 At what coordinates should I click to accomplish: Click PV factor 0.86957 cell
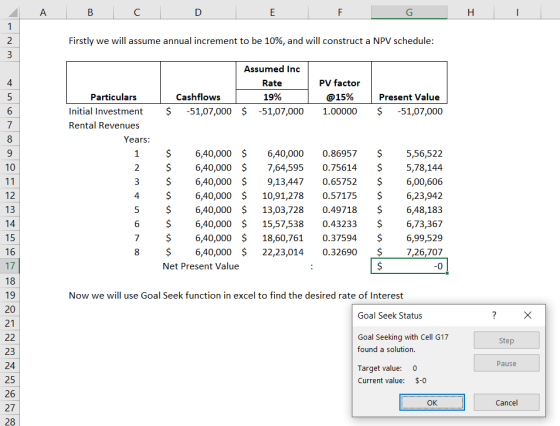(x=340, y=154)
